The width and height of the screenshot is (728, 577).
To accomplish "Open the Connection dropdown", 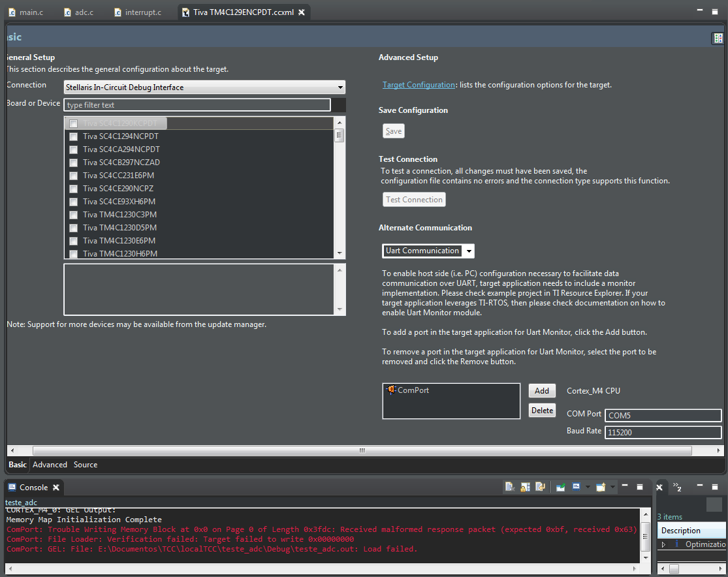I will (340, 87).
